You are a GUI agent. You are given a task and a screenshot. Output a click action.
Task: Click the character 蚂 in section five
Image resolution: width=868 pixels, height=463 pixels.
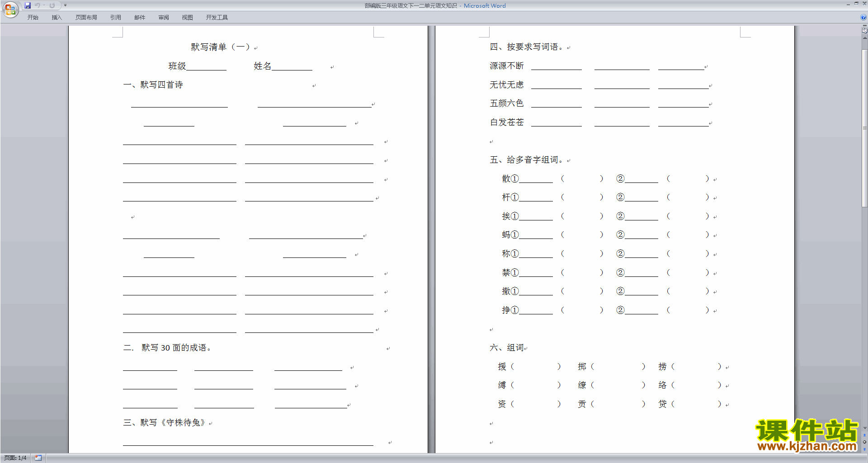[x=506, y=235]
